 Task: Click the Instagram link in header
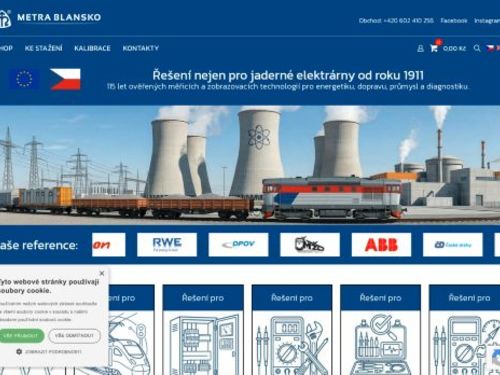[x=487, y=21]
